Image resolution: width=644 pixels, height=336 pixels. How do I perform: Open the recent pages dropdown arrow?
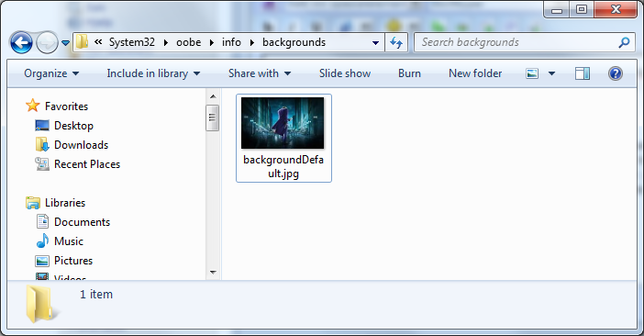[66, 43]
